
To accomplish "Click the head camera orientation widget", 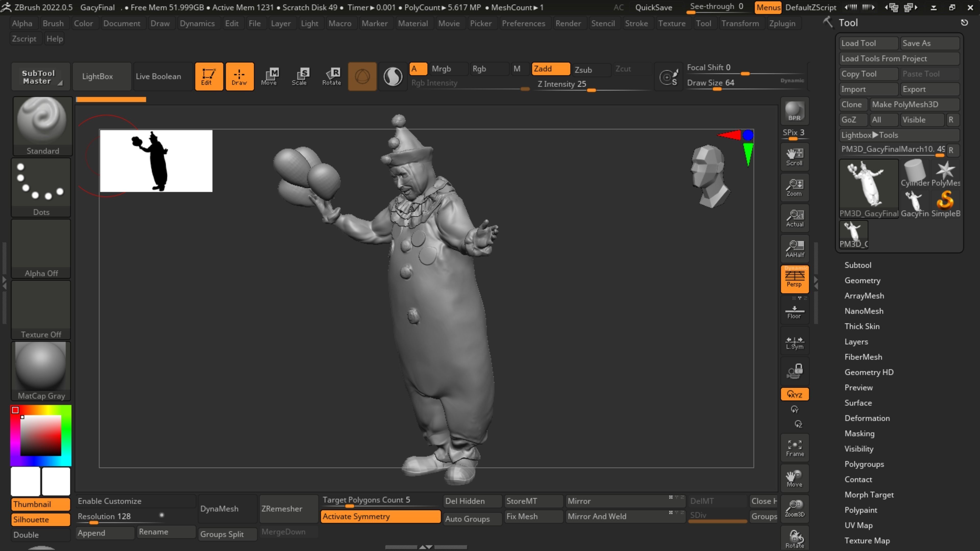I will pyautogui.click(x=710, y=176).
